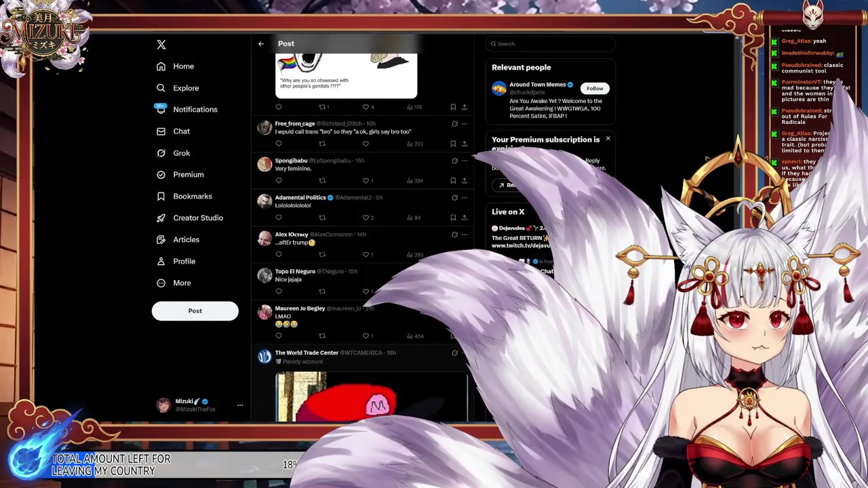Screen dimensions: 868x488
Task: Open the World Trade Center post image
Action: (372, 396)
